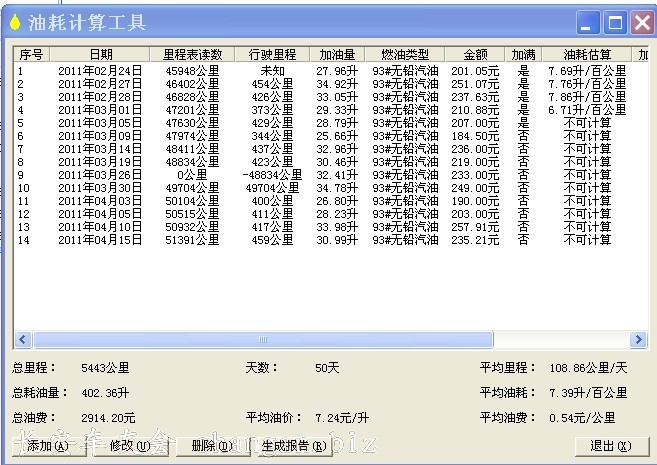The height and width of the screenshot is (465, 657).
Task: Click the average consumption value 7.39升/百公里
Action: [x=588, y=393]
